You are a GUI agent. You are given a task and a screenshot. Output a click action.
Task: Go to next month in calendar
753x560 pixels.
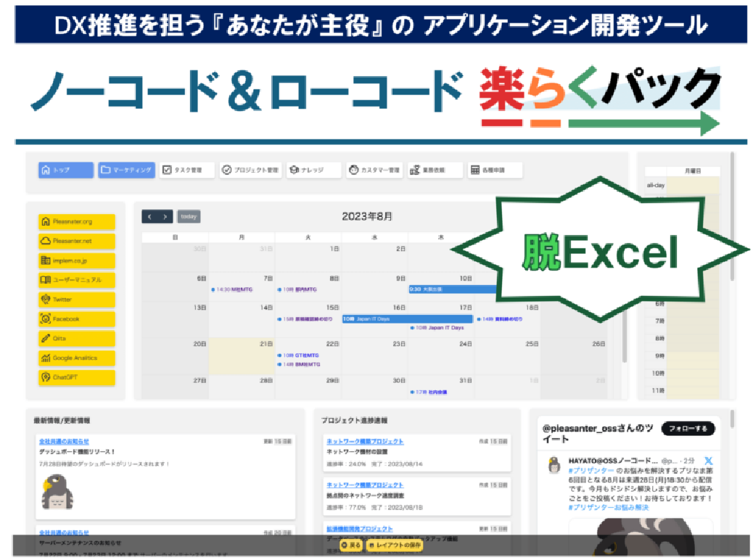click(165, 217)
